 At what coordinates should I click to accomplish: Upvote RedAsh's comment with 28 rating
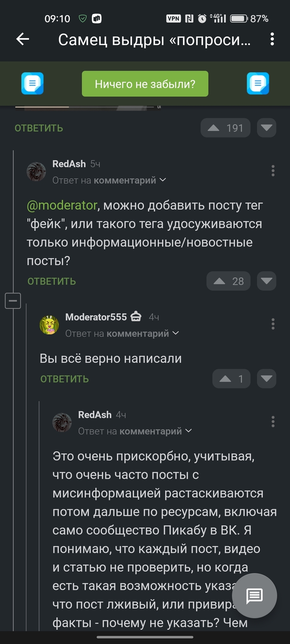tap(229, 281)
